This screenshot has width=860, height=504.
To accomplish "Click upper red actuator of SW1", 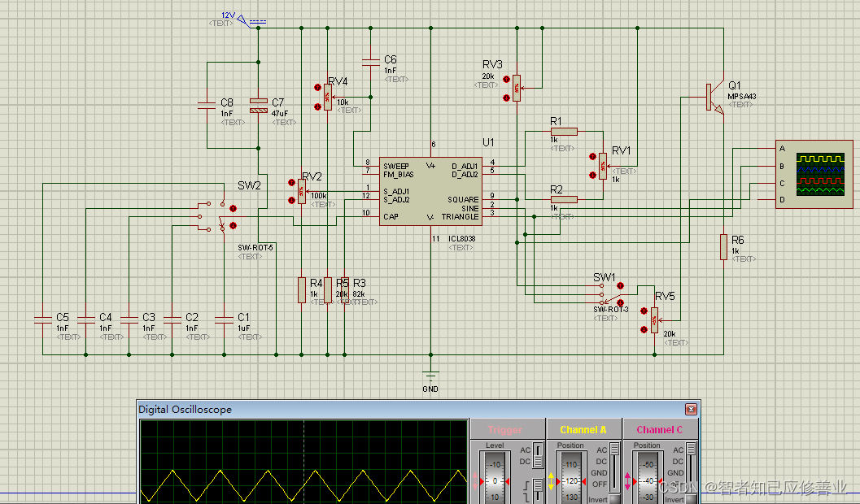I will [x=620, y=286].
